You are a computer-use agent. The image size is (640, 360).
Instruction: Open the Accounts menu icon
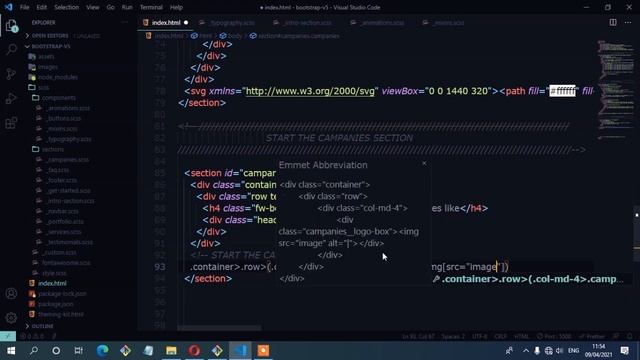tap(11, 293)
